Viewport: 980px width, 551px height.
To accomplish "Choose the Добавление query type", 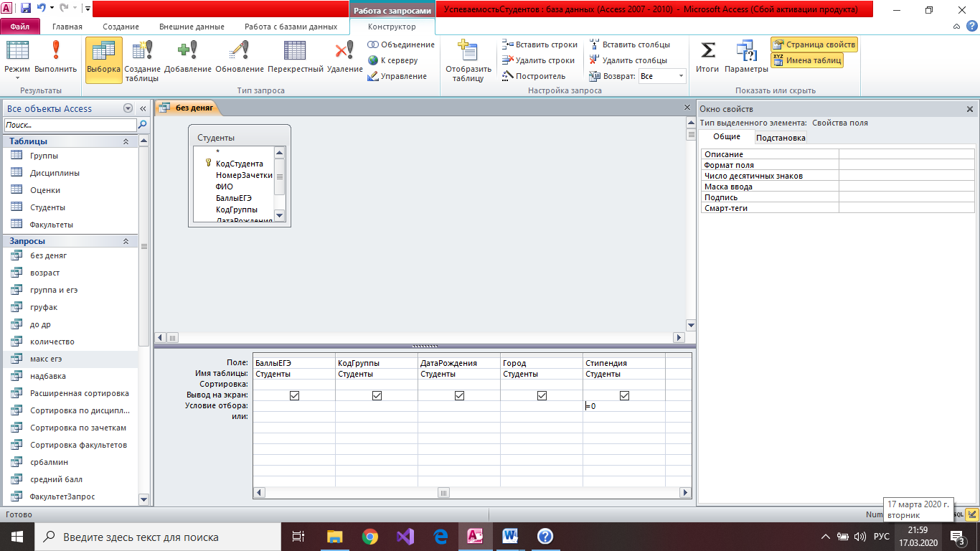I will pos(188,57).
